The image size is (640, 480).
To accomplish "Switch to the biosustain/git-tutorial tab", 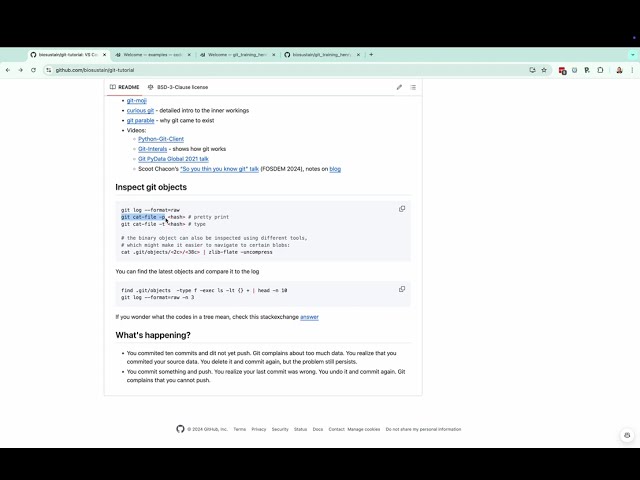I will click(x=68, y=55).
